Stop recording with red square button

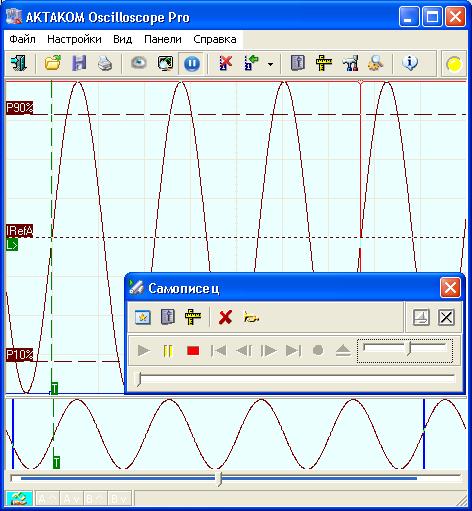(x=193, y=351)
